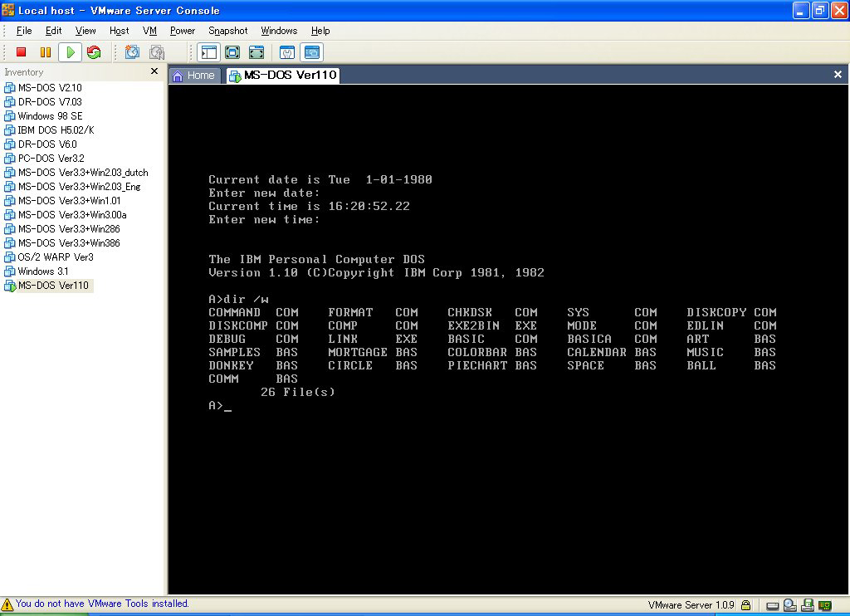Close the Inventory panel
This screenshot has width=850, height=616.
click(x=154, y=71)
